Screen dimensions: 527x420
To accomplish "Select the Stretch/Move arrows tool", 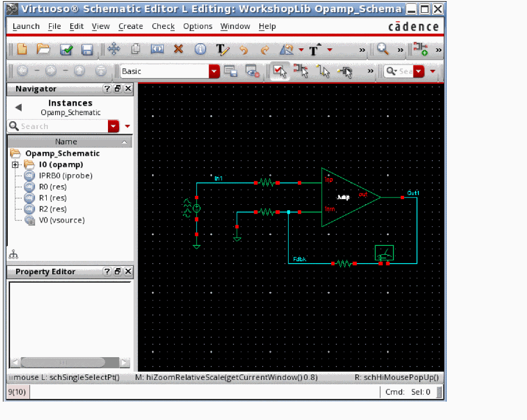I will (114, 50).
